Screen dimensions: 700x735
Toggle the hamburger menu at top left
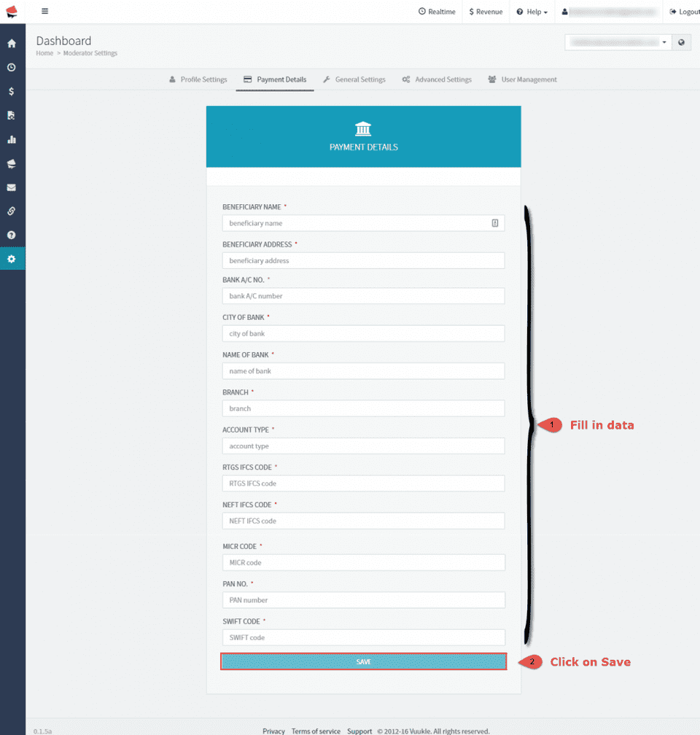click(x=44, y=11)
